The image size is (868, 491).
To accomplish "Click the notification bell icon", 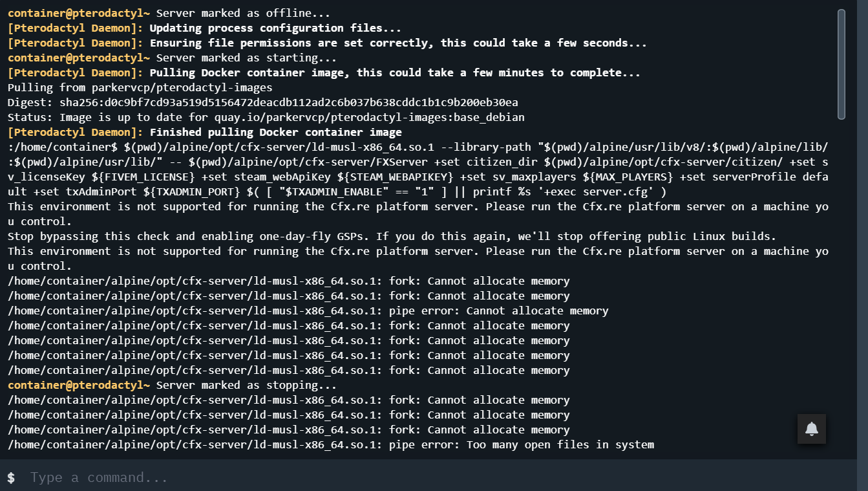I will tap(812, 429).
